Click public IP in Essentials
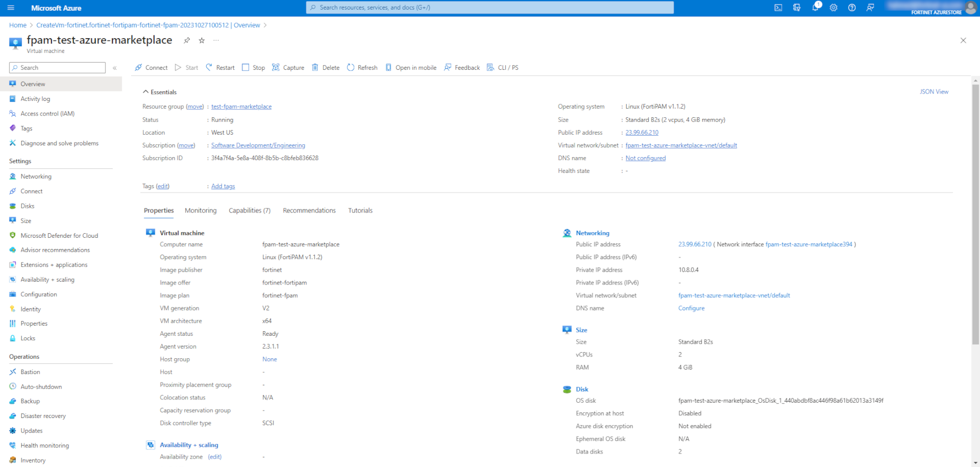 642,133
